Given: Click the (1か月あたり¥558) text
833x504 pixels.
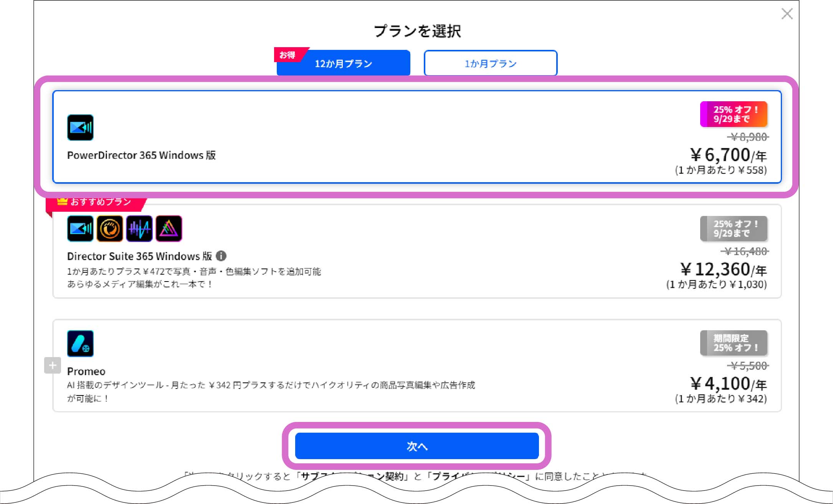Looking at the screenshot, I should 721,170.
